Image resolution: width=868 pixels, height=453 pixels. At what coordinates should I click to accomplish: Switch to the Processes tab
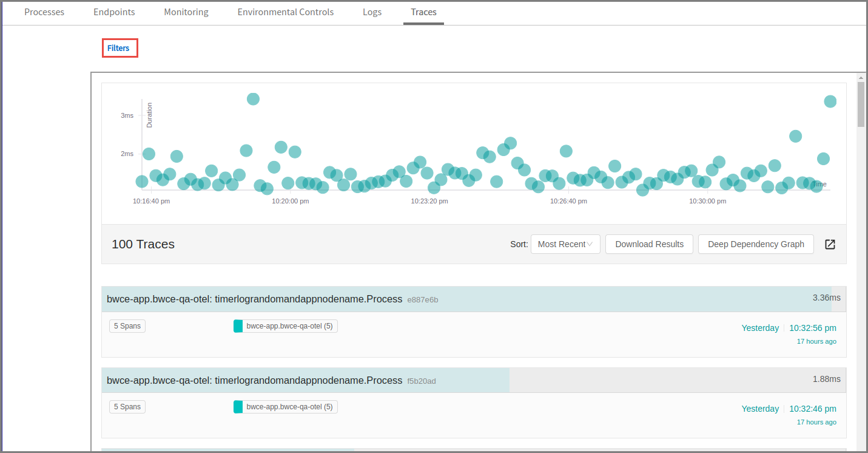point(44,12)
